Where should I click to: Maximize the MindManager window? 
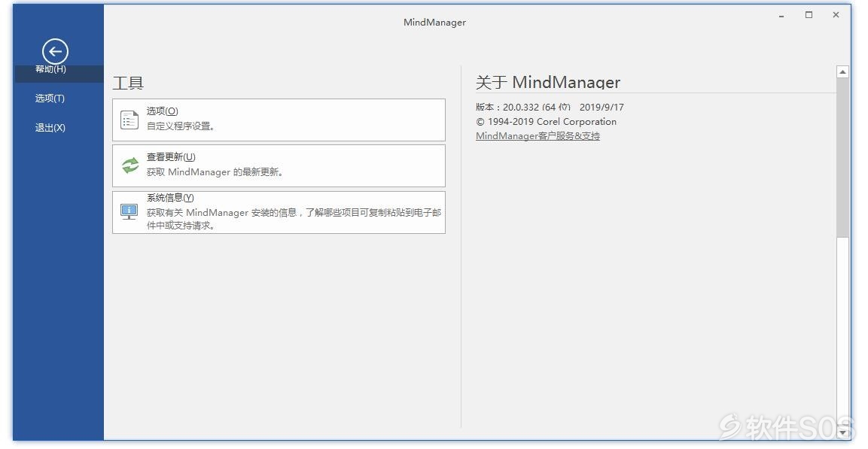tap(809, 15)
